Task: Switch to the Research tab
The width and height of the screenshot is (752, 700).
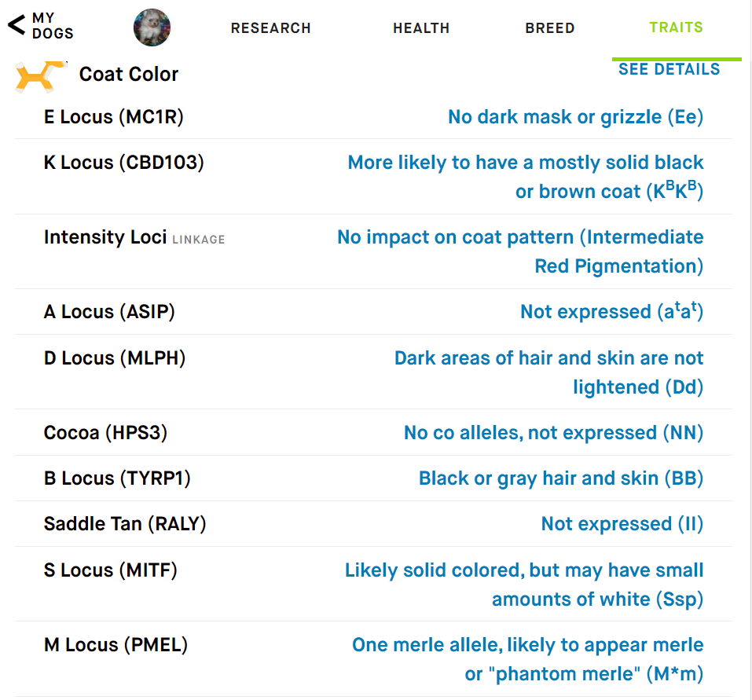Action: click(x=270, y=28)
